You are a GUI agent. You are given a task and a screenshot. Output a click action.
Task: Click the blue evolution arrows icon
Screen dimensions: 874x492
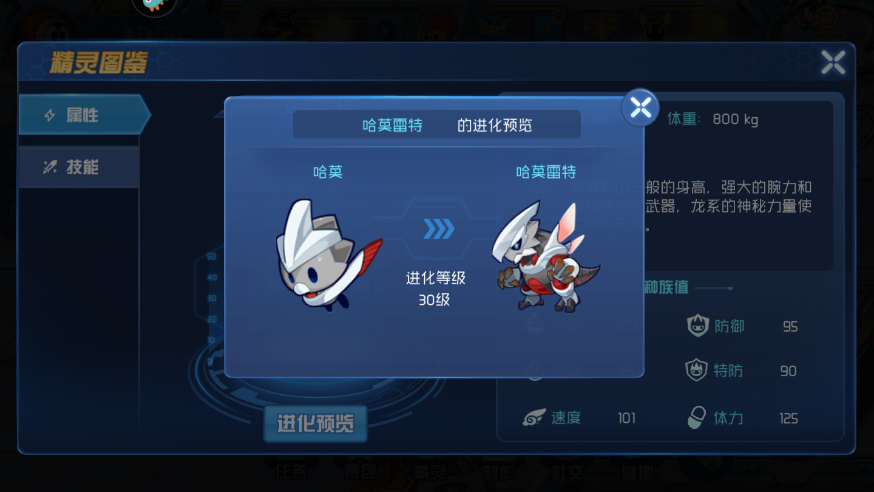(439, 229)
